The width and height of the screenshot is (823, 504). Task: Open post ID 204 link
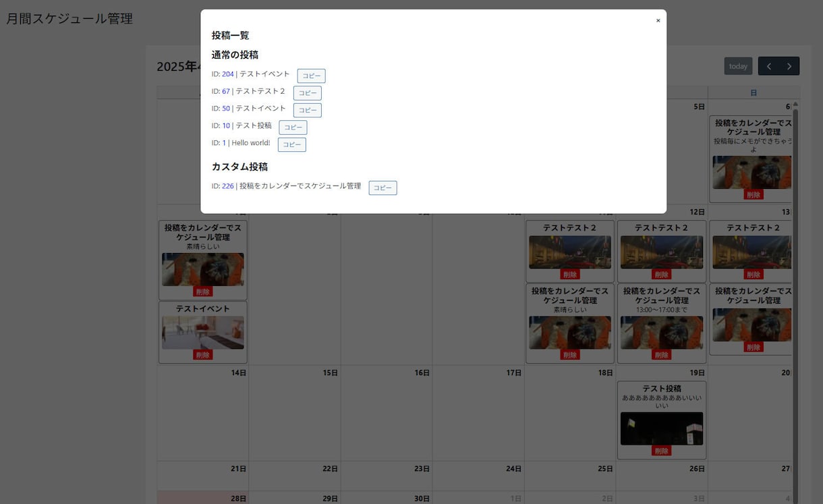[227, 74]
